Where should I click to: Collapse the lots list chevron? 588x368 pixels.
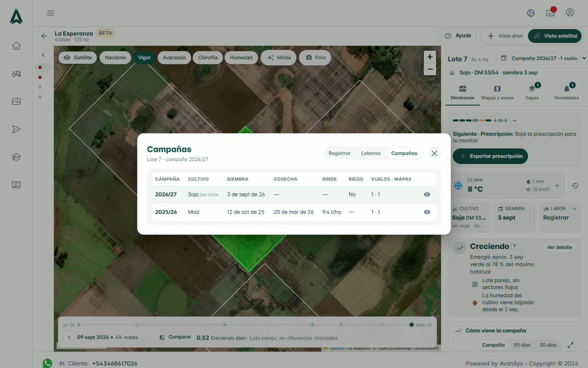[x=43, y=55]
